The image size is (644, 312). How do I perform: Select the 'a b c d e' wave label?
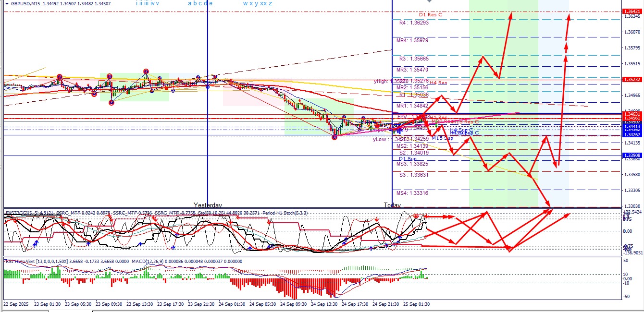click(x=200, y=3)
